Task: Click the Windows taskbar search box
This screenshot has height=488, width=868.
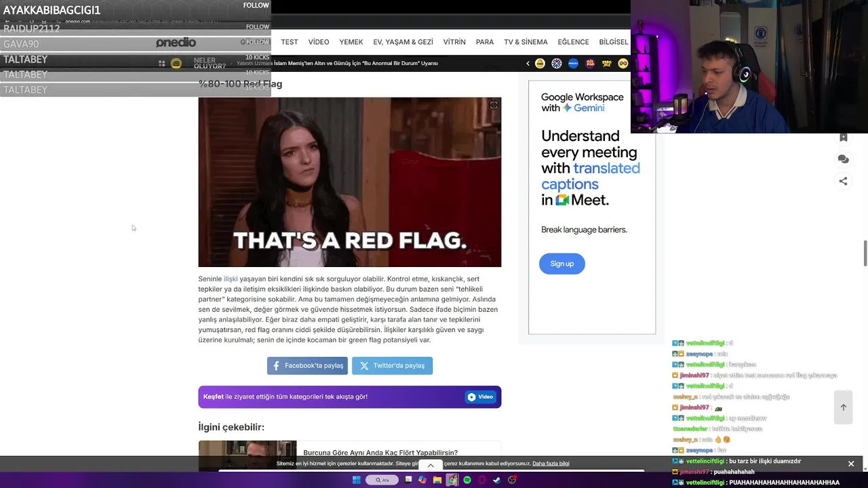Action: [x=382, y=480]
